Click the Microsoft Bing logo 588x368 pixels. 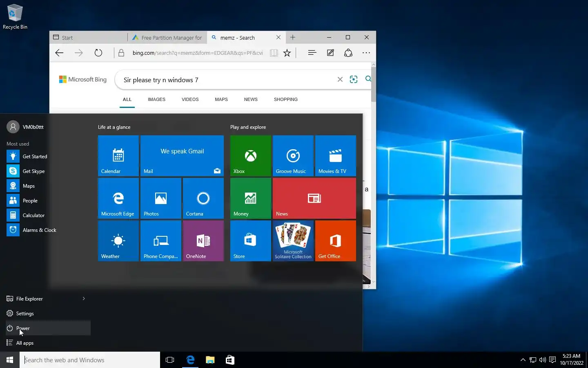83,80
